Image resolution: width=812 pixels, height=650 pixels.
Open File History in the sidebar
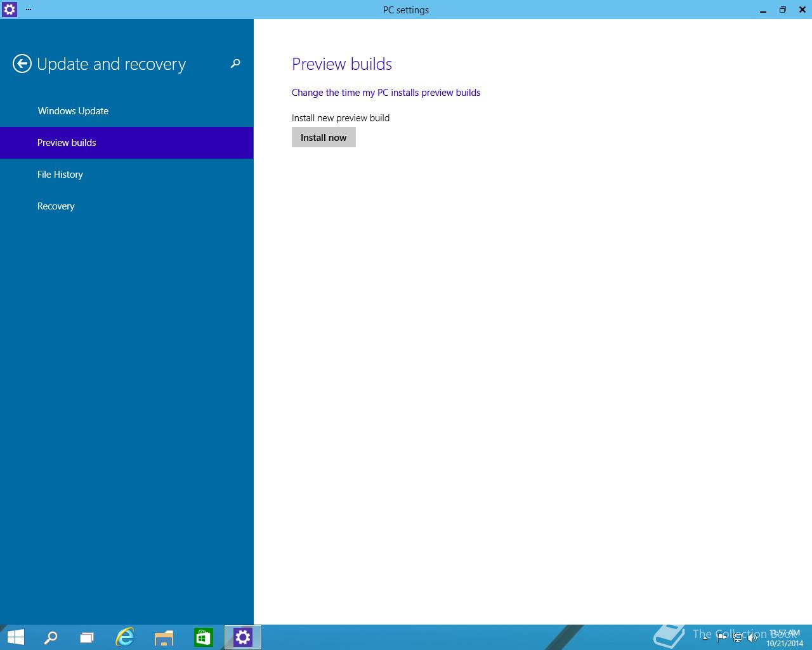pos(127,175)
